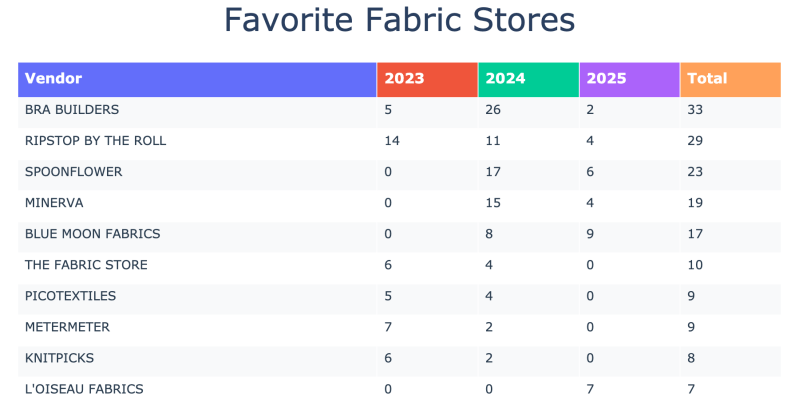Screen dimensions: 799x417
Task: Select the MINERVA vendor cell
Action: click(53, 203)
